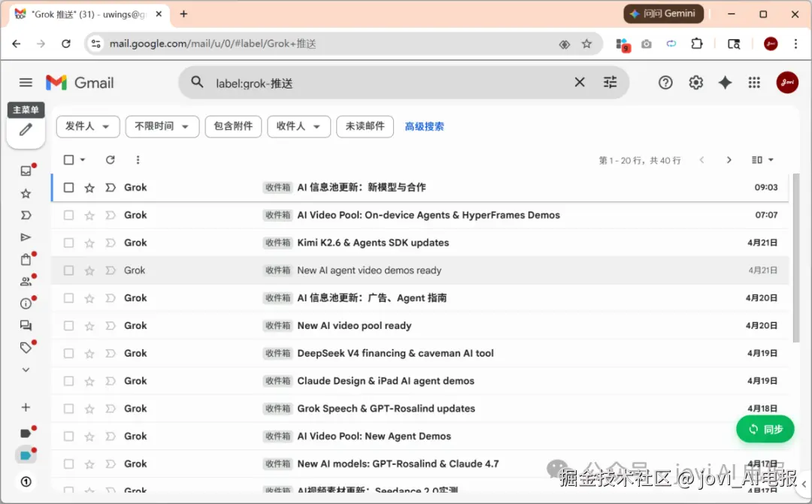Open the Chrome three-dot menu
Image resolution: width=812 pixels, height=504 pixels.
(x=795, y=44)
